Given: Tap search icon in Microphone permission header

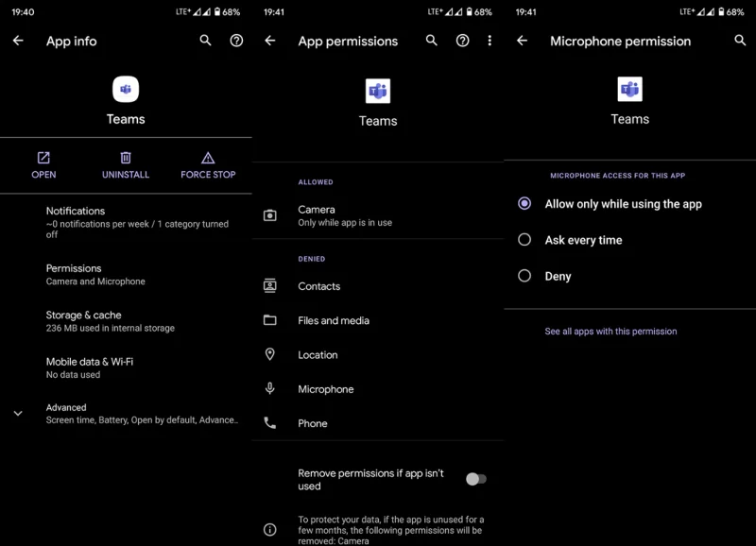Looking at the screenshot, I should click(x=740, y=41).
